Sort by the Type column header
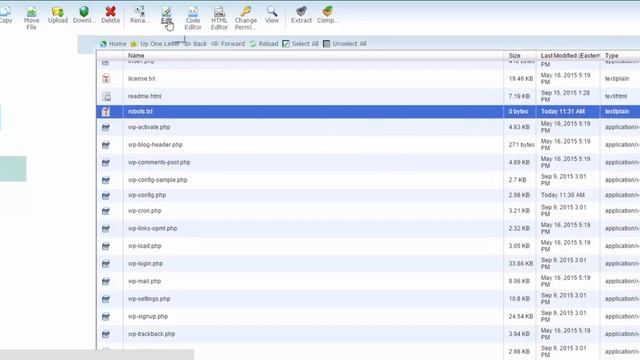The width and height of the screenshot is (640, 360). 611,56
